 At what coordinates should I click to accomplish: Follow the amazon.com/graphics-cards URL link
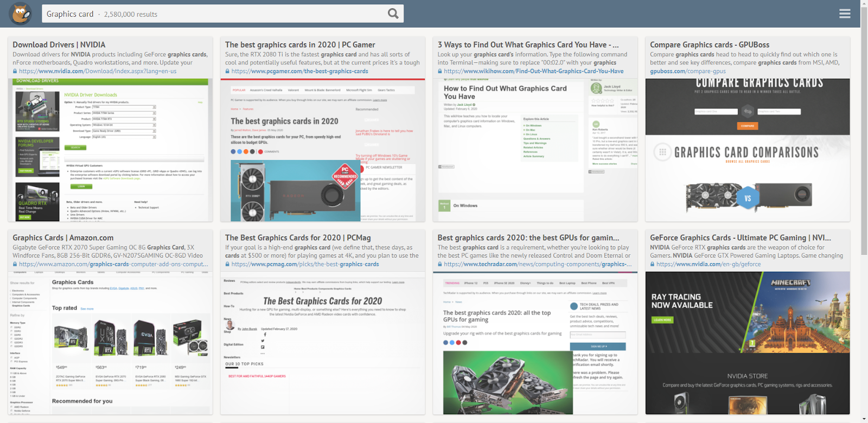pos(114,264)
